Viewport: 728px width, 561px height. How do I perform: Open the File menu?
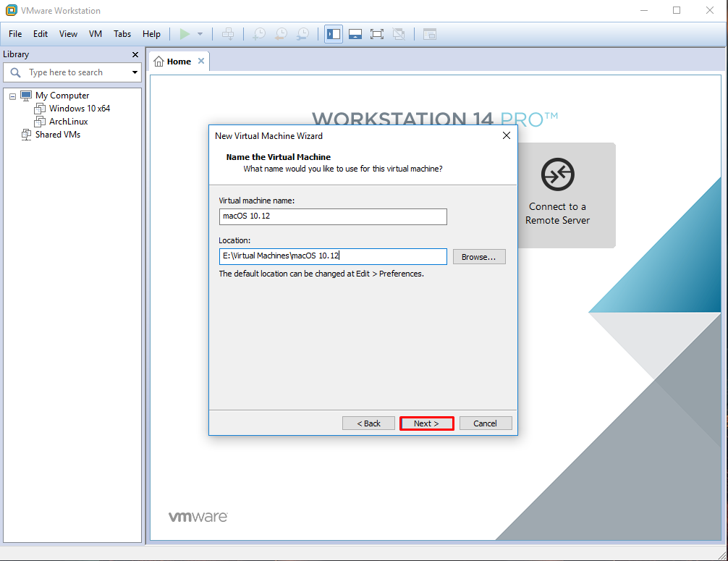pyautogui.click(x=15, y=34)
